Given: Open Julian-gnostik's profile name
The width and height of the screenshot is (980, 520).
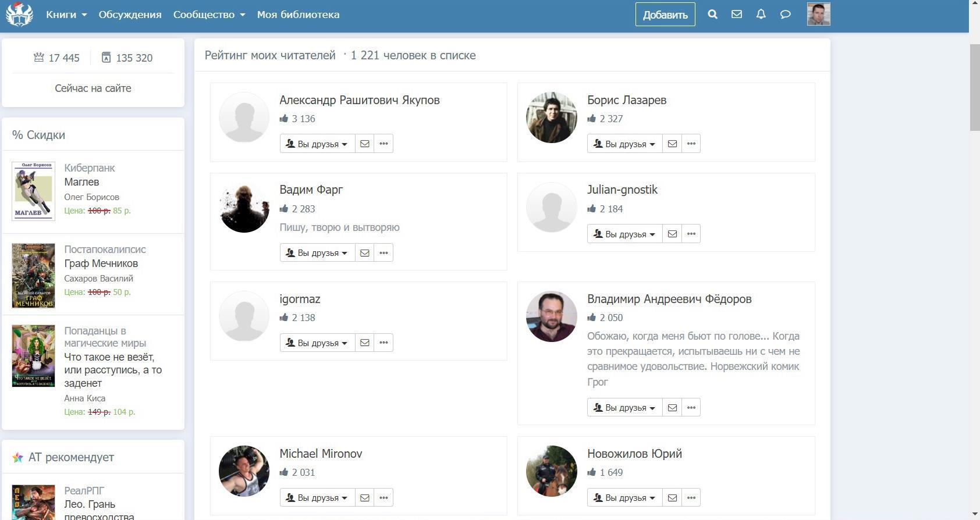Looking at the screenshot, I should point(622,190).
